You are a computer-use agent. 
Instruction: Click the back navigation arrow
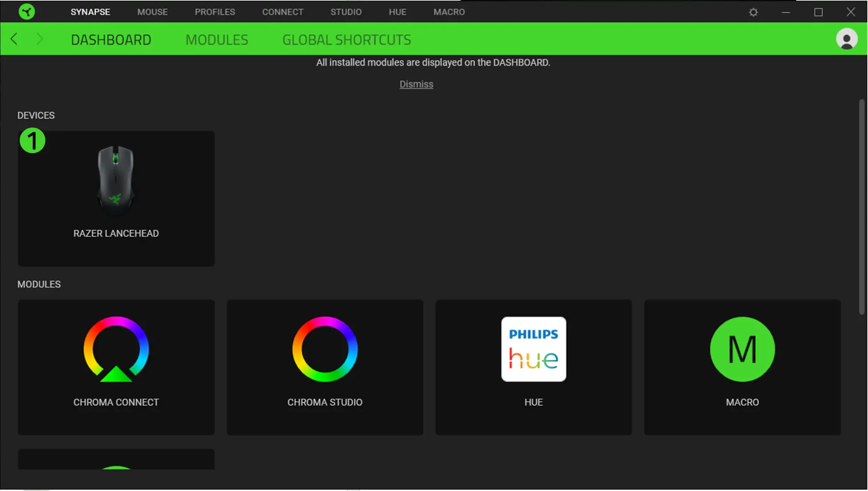point(14,39)
